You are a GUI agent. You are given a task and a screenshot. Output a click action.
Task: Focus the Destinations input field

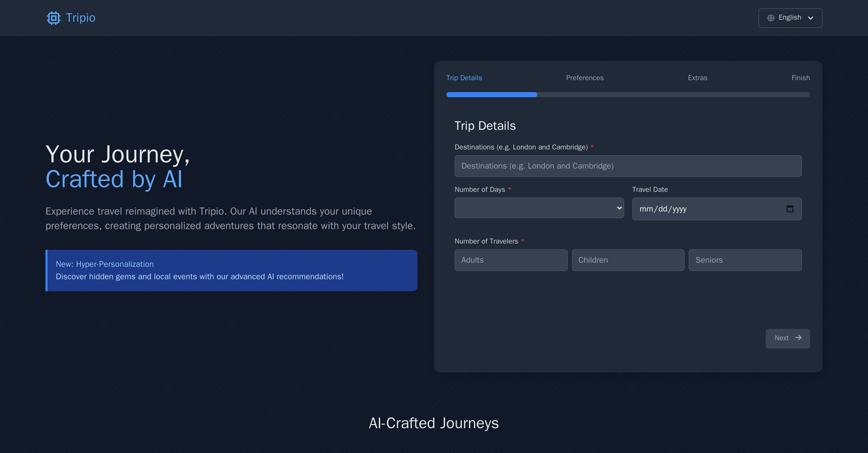click(628, 166)
